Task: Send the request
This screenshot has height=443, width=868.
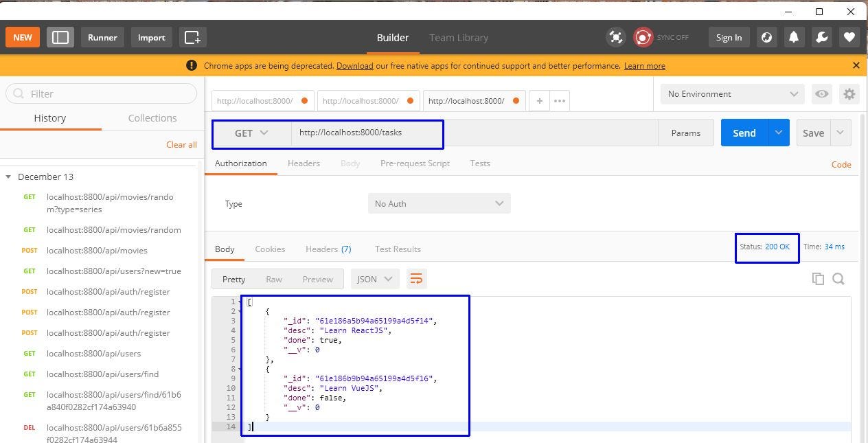Action: 744,133
